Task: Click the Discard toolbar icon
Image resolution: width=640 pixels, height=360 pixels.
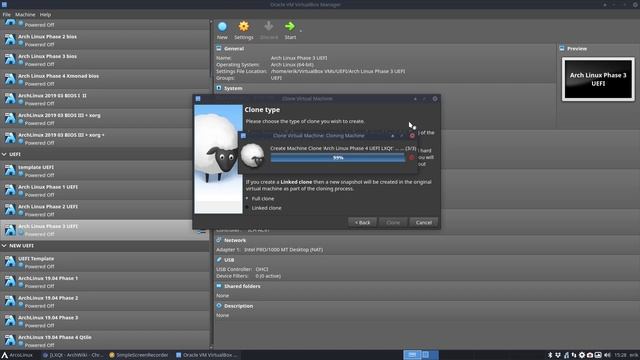Action: (x=269, y=27)
